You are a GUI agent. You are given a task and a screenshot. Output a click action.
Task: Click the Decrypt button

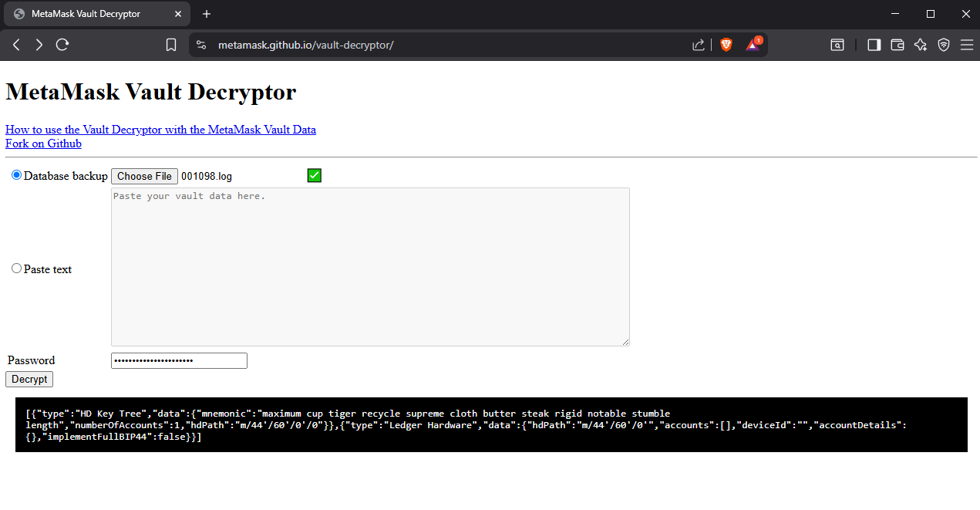tap(29, 379)
